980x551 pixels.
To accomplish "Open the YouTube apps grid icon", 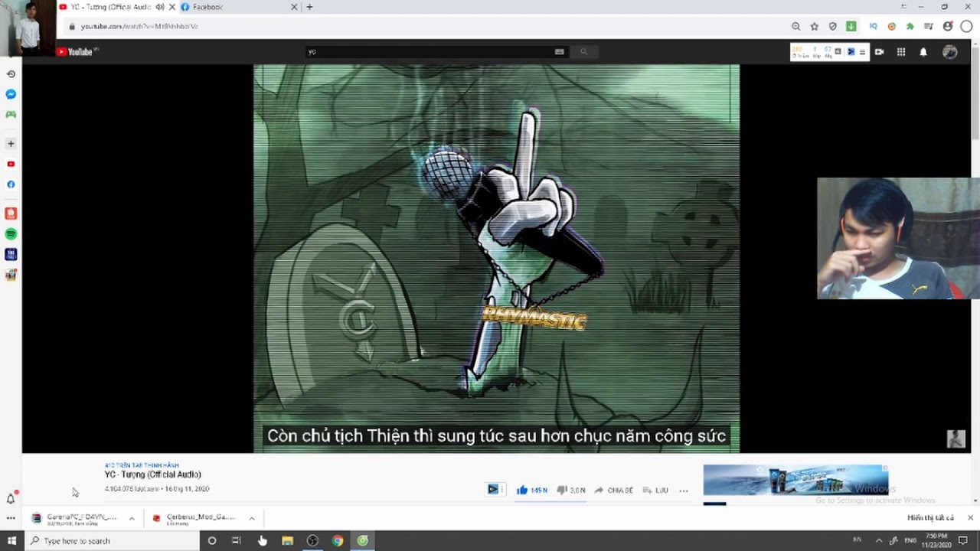I will (901, 52).
